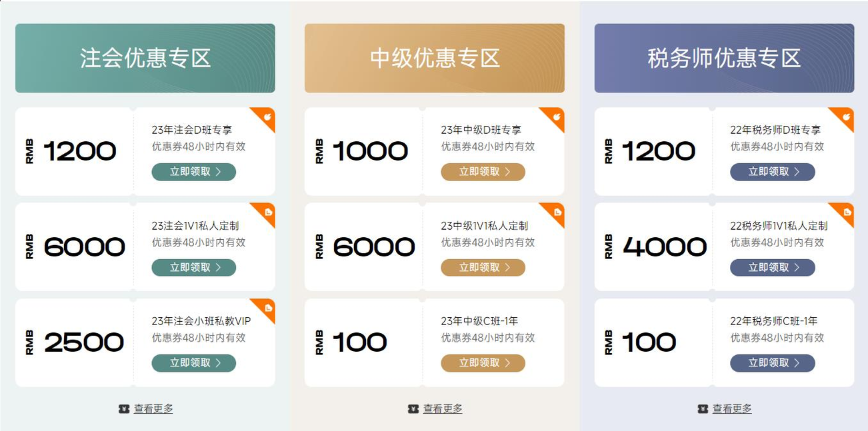Click 立即领取 on the RMB 1000 中级 coupon
868x431 pixels.
click(483, 171)
